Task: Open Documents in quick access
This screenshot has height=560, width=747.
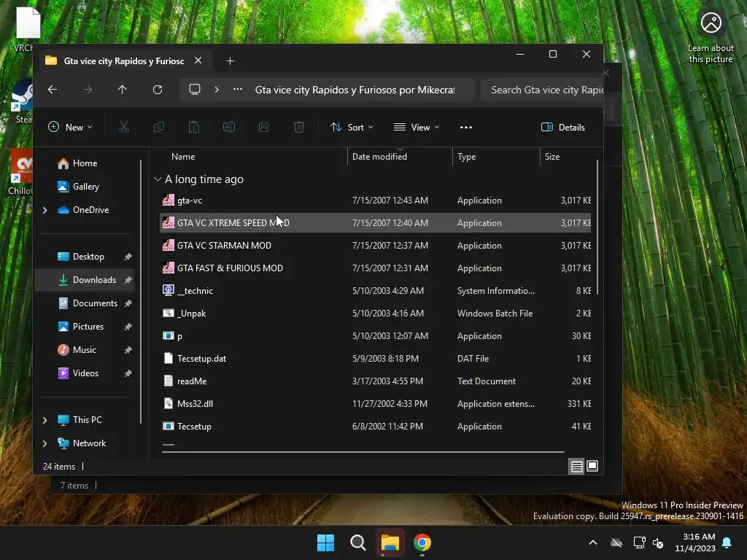Action: (88, 303)
